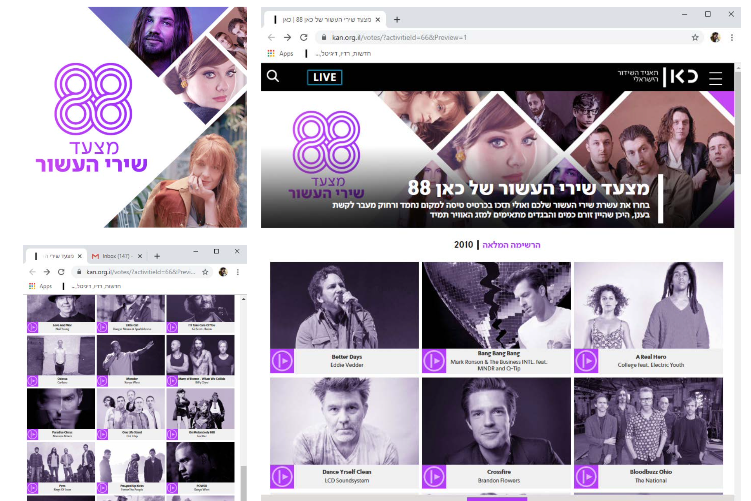This screenshot has width=751, height=501.
Task: Click The National band photo thumbnail
Action: tap(649, 421)
